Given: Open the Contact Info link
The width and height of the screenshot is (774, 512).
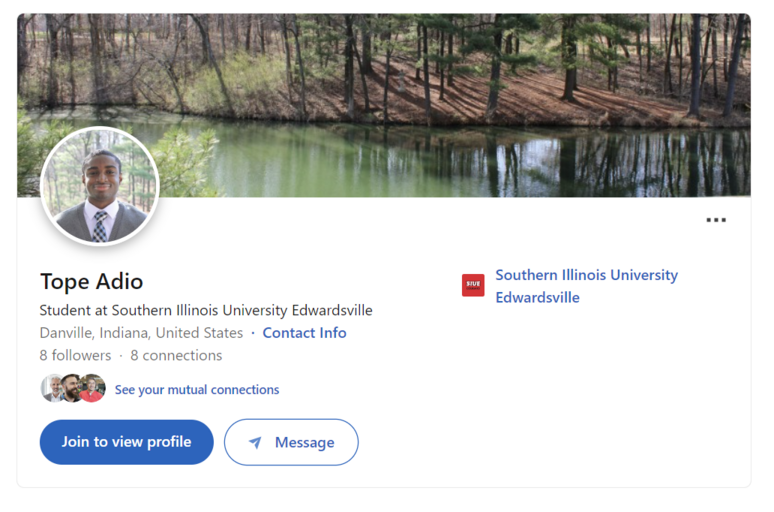Looking at the screenshot, I should click(305, 333).
